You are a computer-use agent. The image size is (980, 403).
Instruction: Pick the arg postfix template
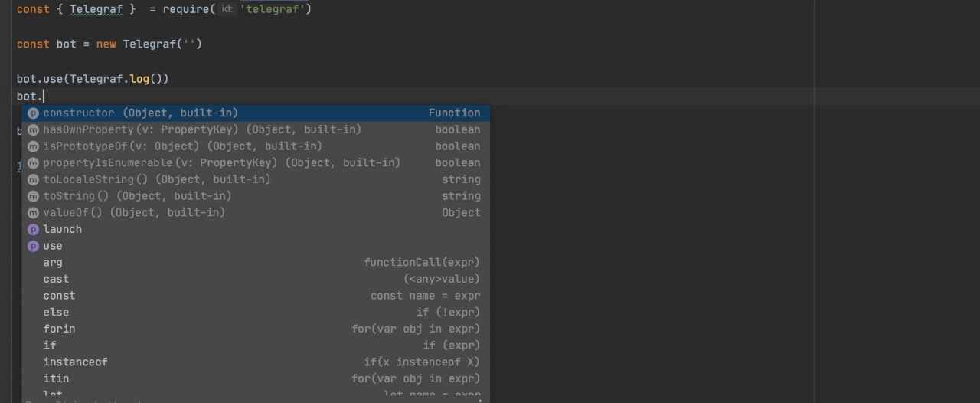[256, 262]
